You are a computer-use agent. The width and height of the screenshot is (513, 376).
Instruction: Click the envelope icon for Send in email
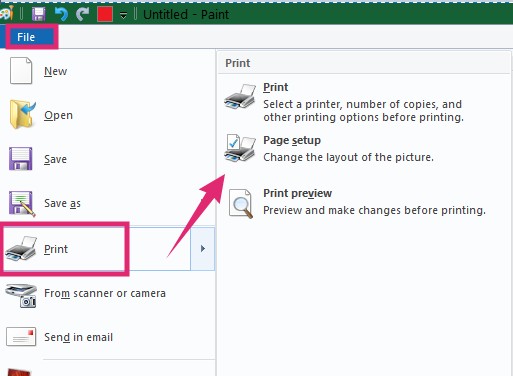tap(21, 337)
